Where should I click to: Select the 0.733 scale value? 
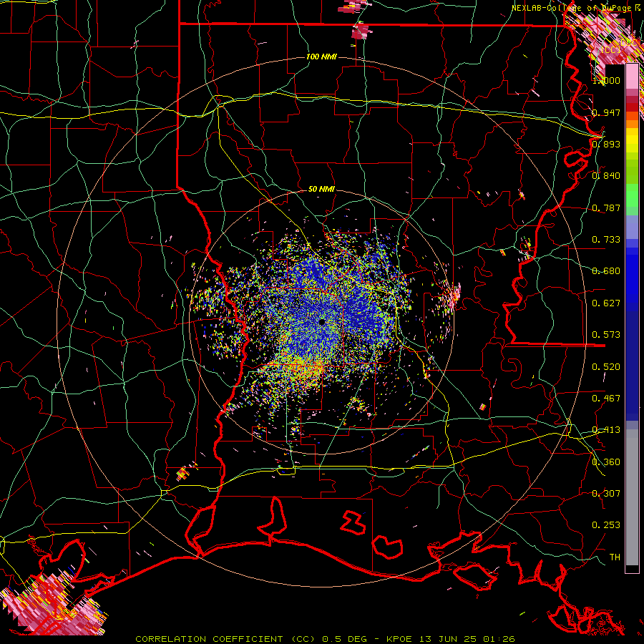click(606, 240)
